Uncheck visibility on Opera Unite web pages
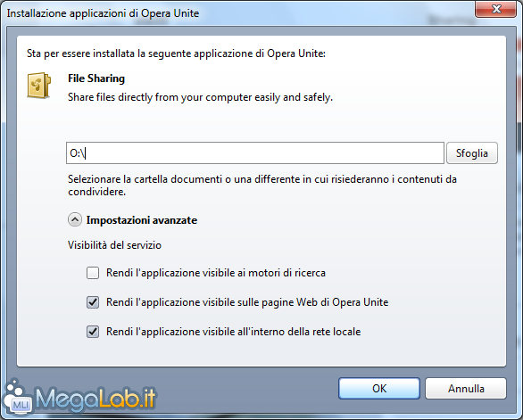523x420 pixels. coord(93,302)
